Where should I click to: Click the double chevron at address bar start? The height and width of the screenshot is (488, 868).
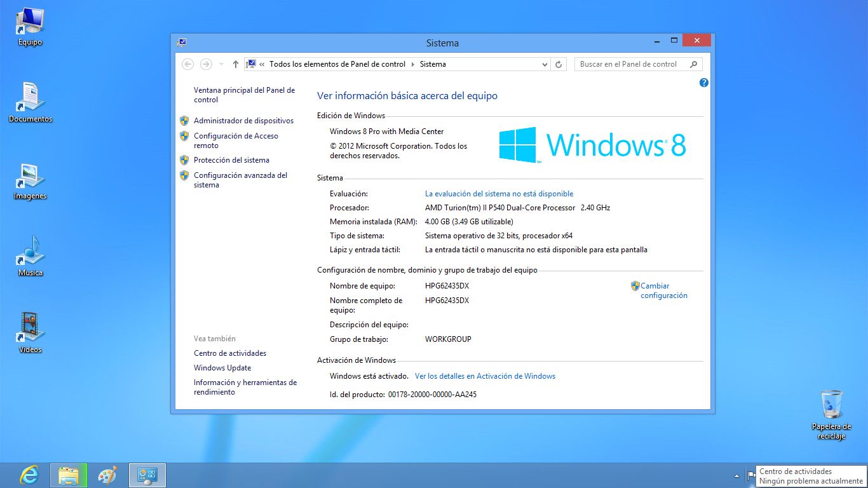coord(262,64)
